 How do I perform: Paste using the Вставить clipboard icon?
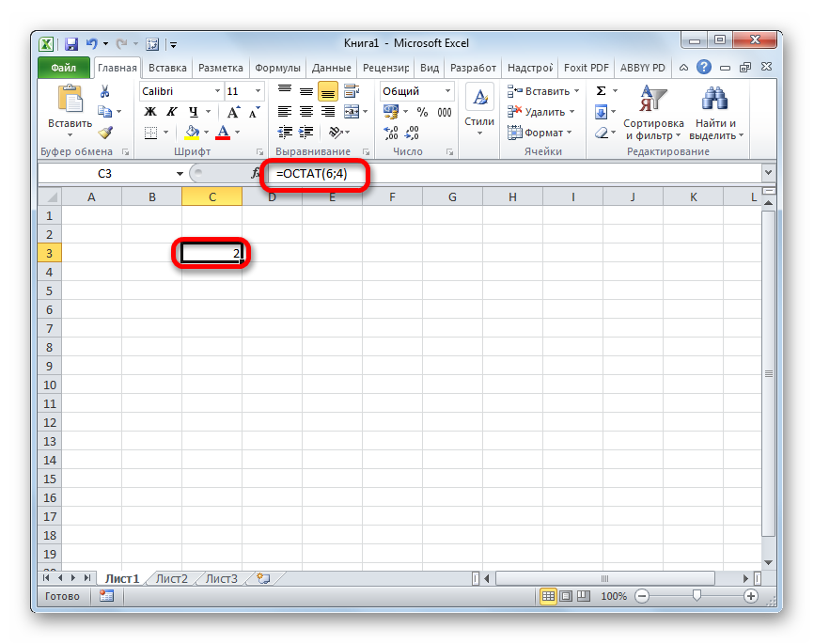70,100
